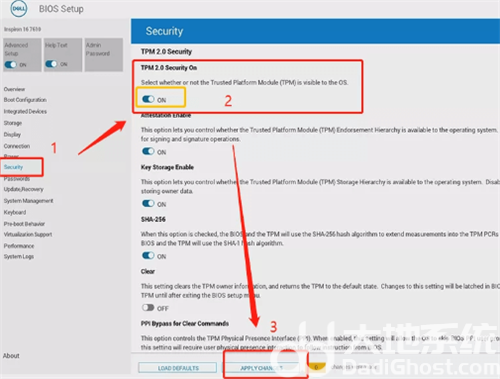Open Integrated Devices section
Screen dimensions: 500x379
(x=25, y=111)
